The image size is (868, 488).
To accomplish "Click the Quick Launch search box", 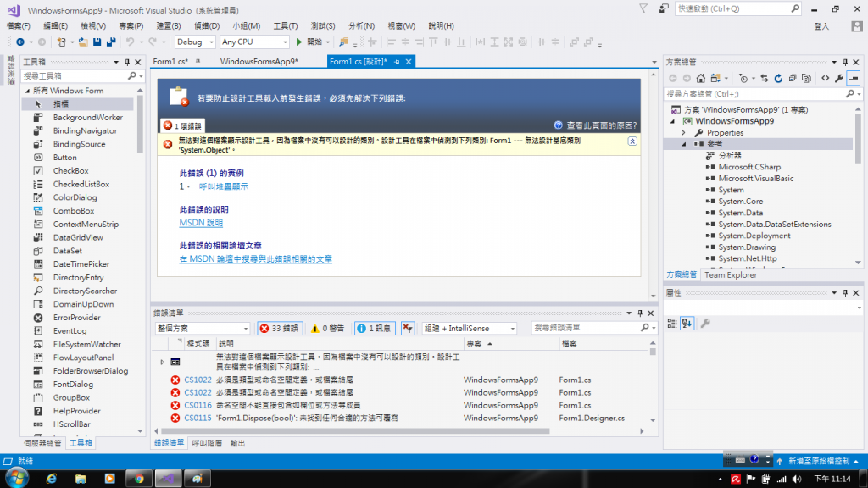I will [x=738, y=8].
